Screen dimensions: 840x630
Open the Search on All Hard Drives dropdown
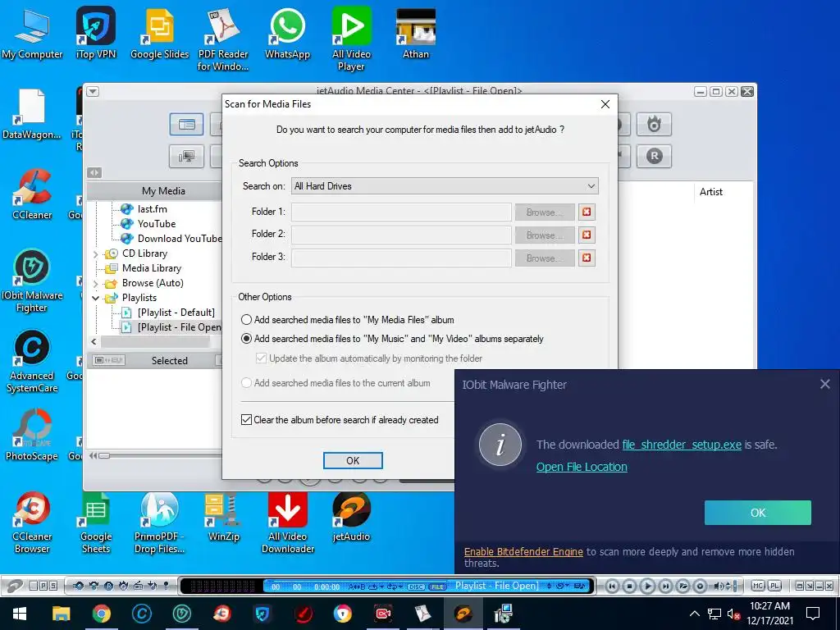coord(445,186)
